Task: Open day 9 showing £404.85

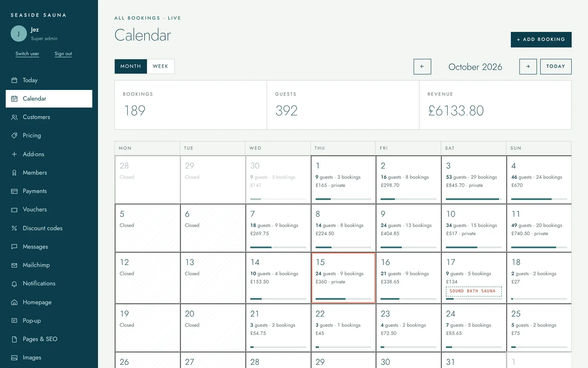Action: click(x=408, y=228)
